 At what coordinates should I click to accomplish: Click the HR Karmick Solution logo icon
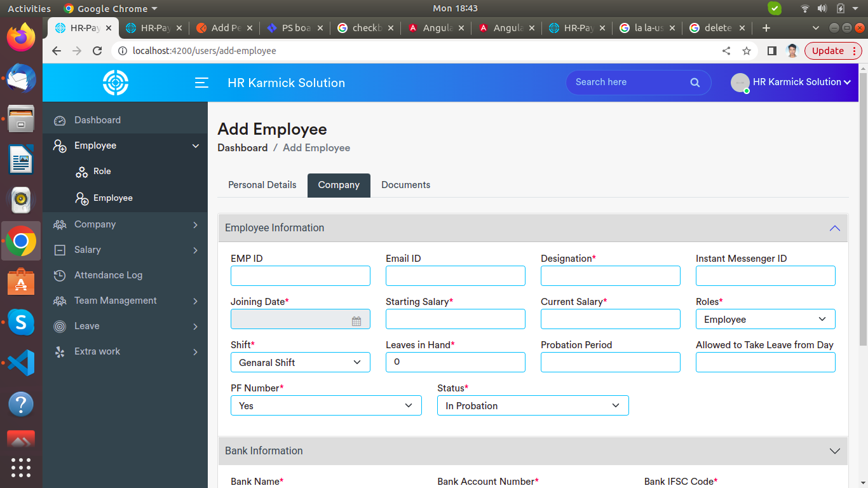(116, 83)
